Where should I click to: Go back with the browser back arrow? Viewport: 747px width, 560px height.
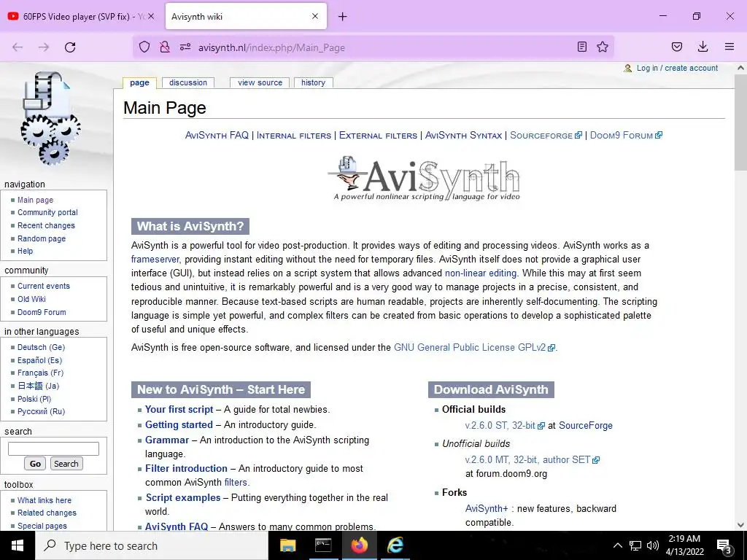tap(18, 47)
